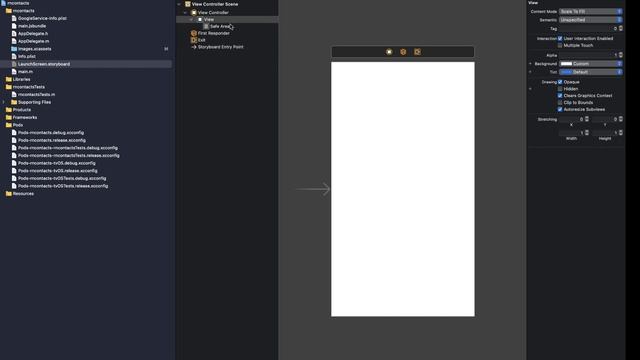The height and width of the screenshot is (360, 640).
Task: Select Pods-mcontacts.debug.xcconfig file
Action: 51,133
